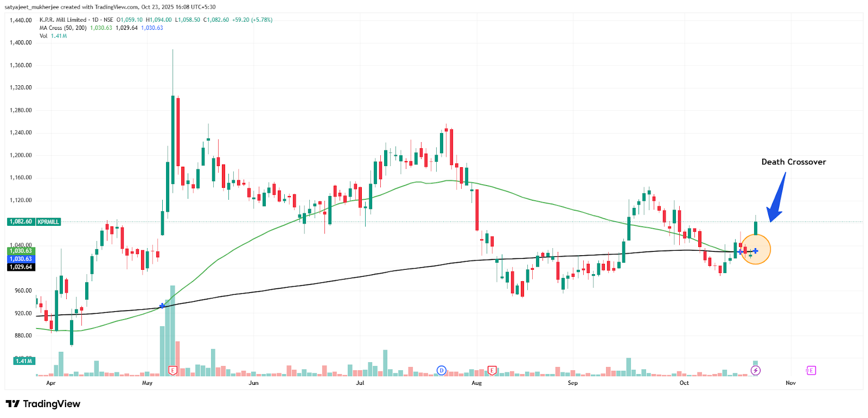Click the blue 1,030.63 axis label
Viewport: 868px width, 418px height.
point(21,259)
